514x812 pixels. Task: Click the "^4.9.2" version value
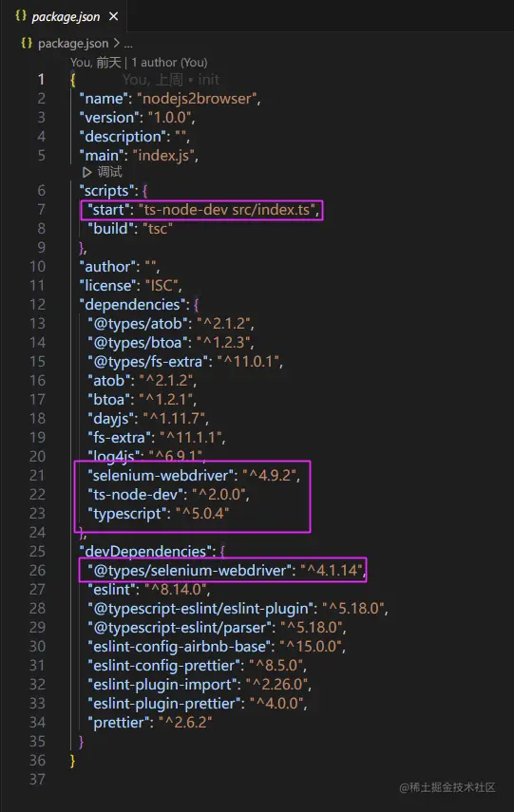(x=270, y=476)
